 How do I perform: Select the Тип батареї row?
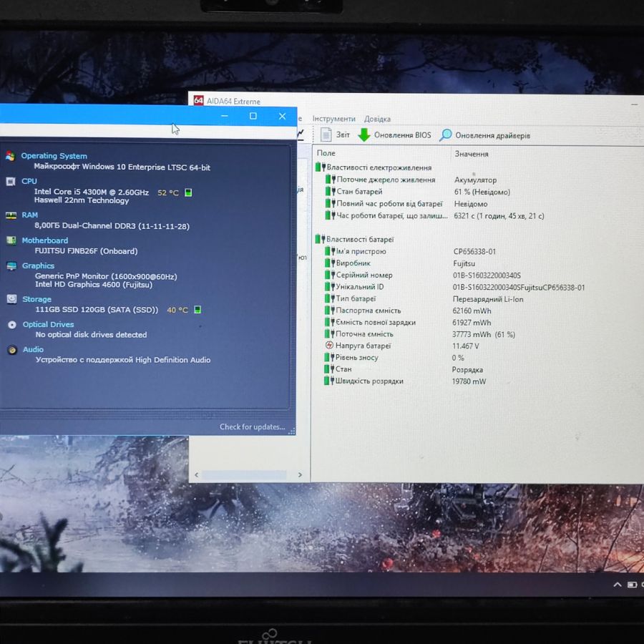pyautogui.click(x=424, y=298)
